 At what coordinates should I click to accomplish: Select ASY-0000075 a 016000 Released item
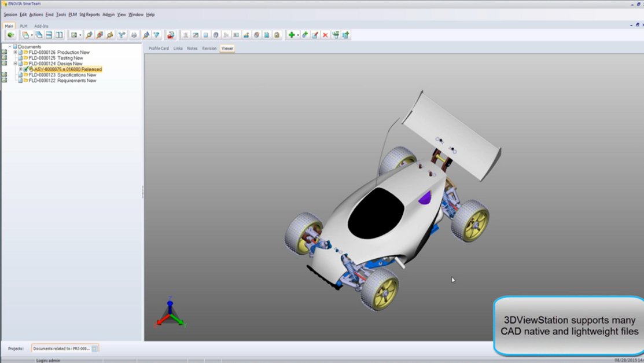68,69
